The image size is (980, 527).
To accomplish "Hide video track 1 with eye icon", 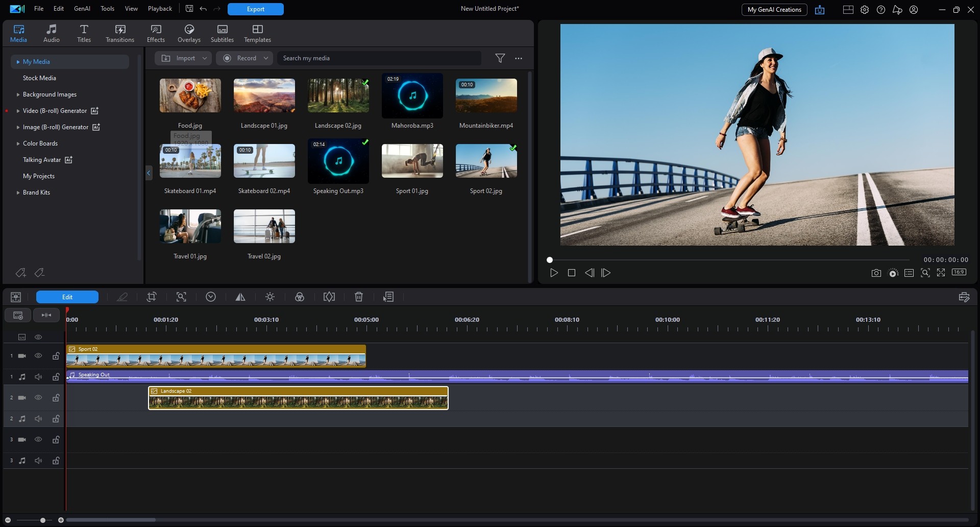I will pos(38,356).
